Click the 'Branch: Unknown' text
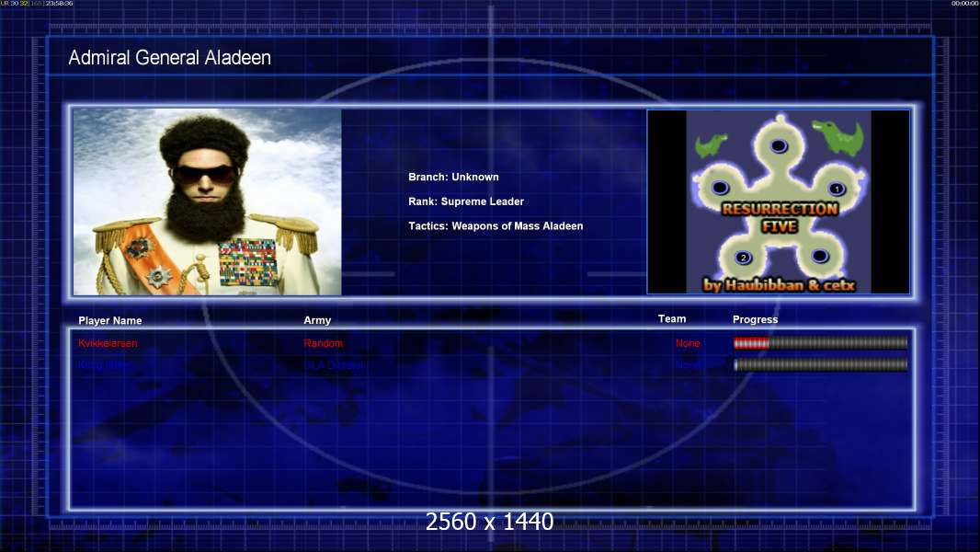 (x=453, y=177)
